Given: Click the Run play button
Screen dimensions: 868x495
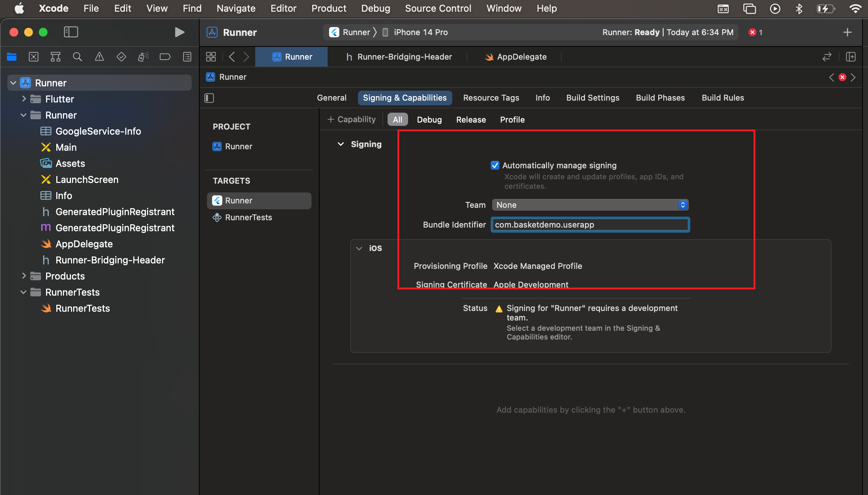Looking at the screenshot, I should click(x=179, y=32).
